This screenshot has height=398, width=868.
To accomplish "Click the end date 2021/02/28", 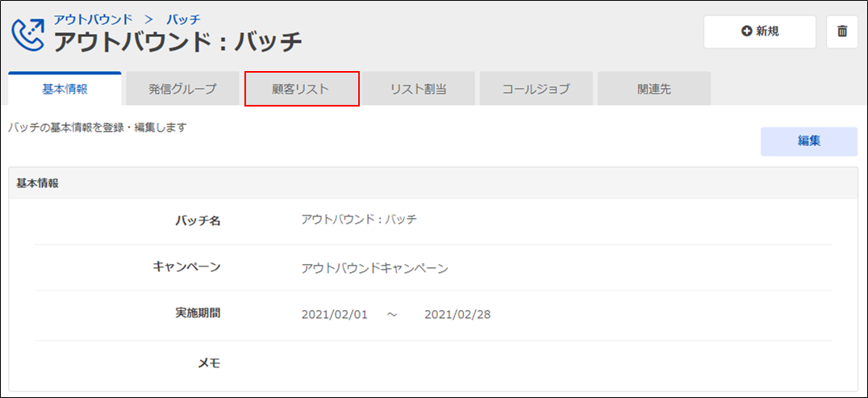I will coord(457,315).
